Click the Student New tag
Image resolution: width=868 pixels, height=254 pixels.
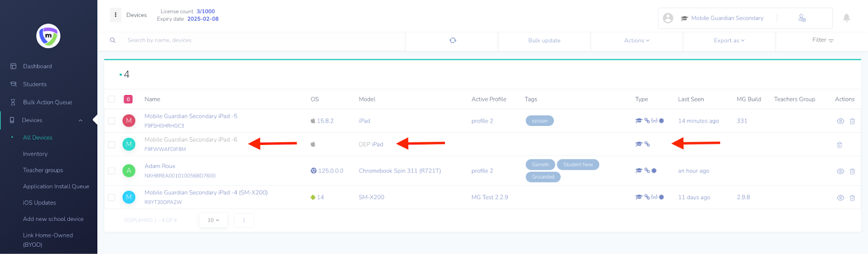click(x=578, y=164)
